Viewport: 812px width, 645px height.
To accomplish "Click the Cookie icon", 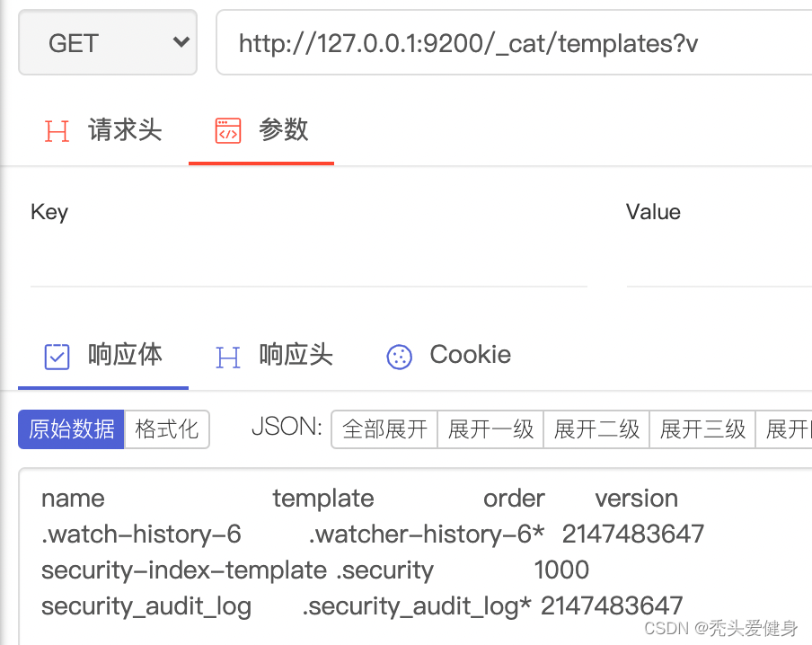I will 399,357.
